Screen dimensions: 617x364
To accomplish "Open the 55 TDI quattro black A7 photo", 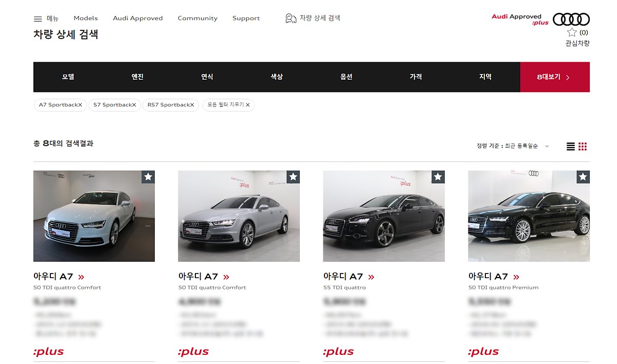I will 384,216.
